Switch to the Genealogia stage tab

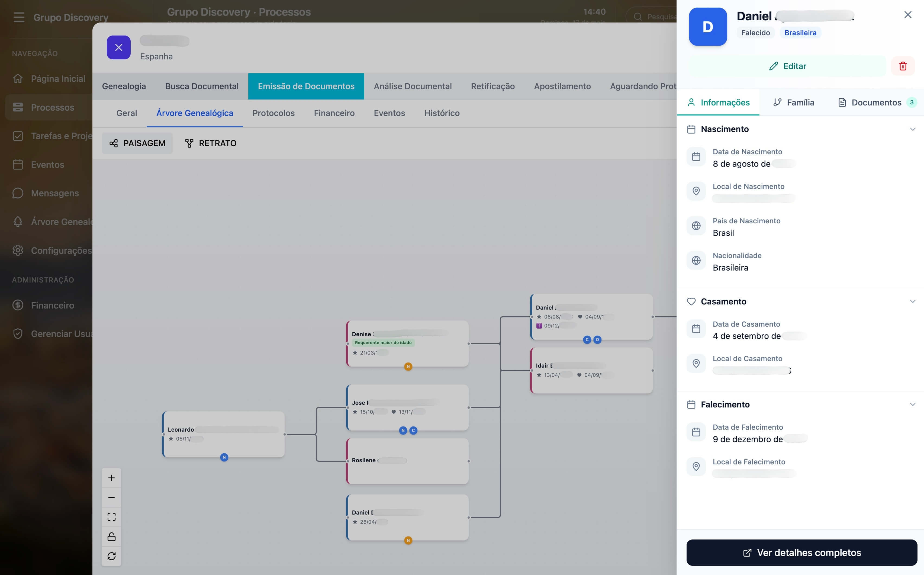coord(124,86)
